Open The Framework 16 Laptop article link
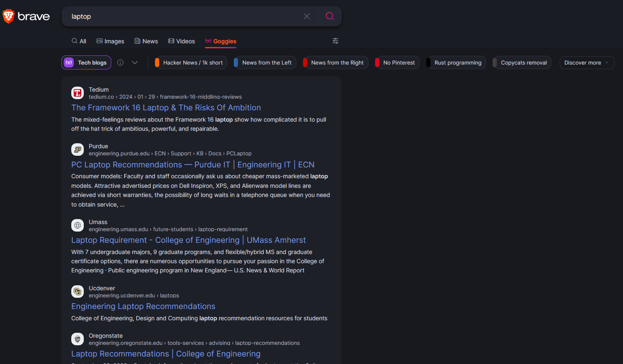 click(x=166, y=108)
